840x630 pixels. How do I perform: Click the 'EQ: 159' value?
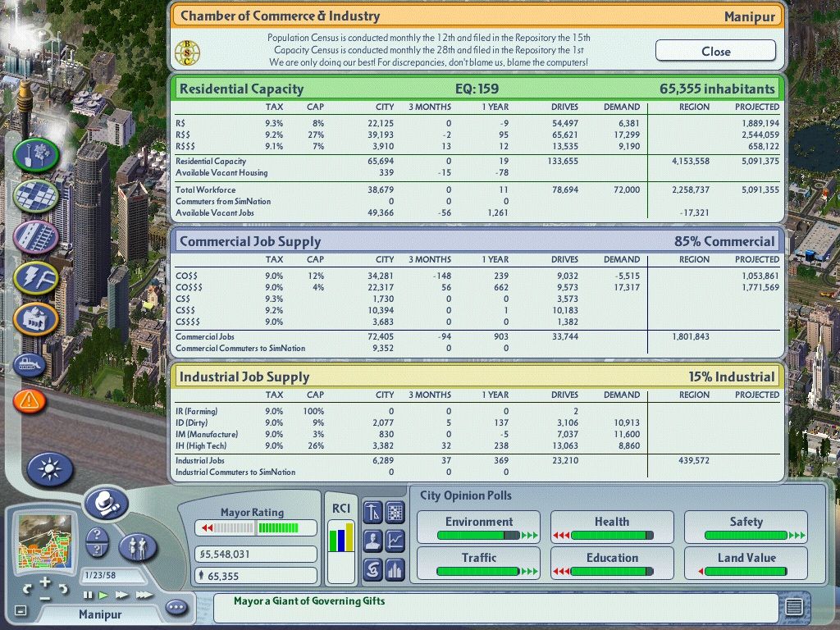point(477,89)
